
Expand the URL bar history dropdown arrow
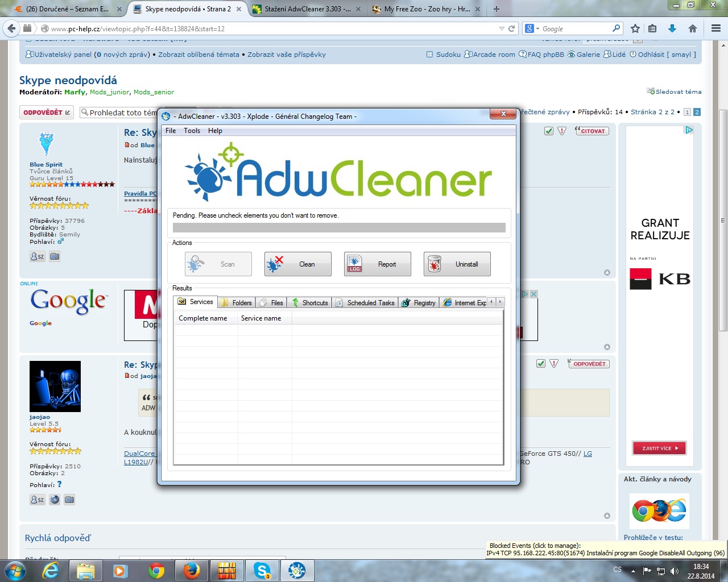(501, 28)
